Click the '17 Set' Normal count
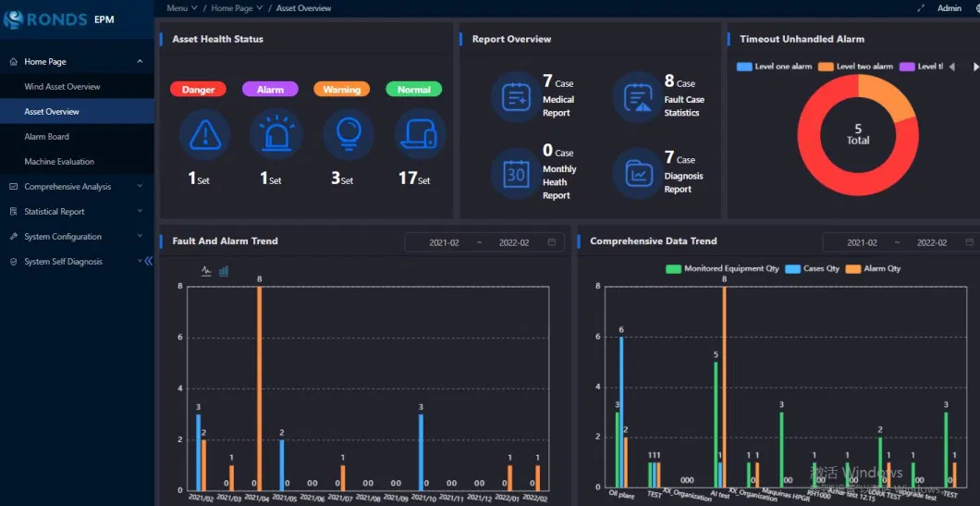Image resolution: width=980 pixels, height=506 pixels. point(414,179)
